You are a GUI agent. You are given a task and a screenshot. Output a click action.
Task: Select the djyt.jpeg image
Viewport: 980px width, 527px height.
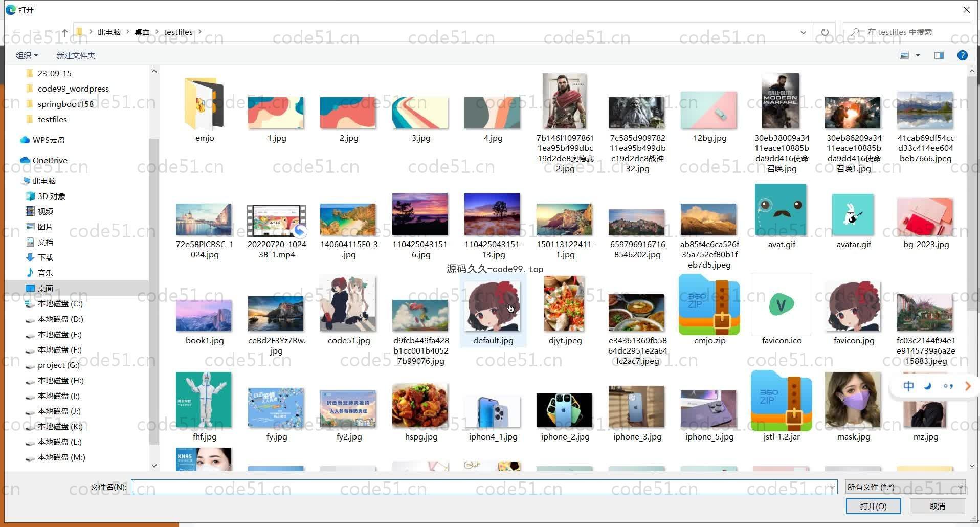(565, 304)
